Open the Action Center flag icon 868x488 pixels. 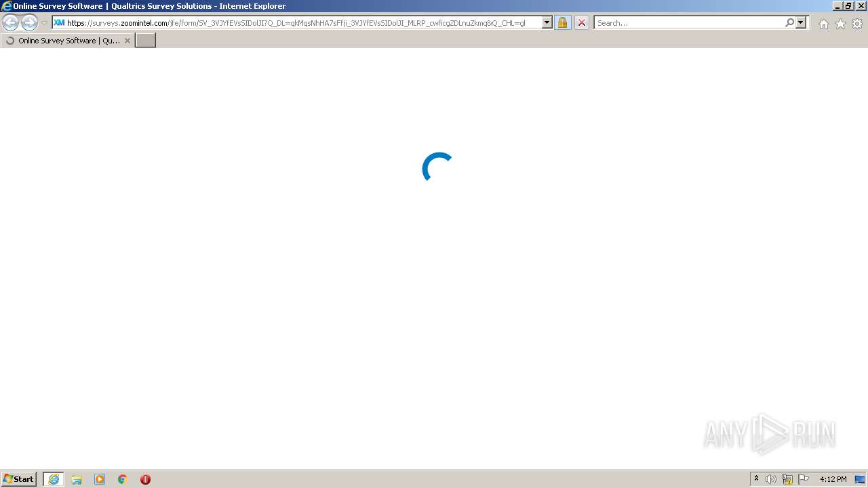point(804,479)
